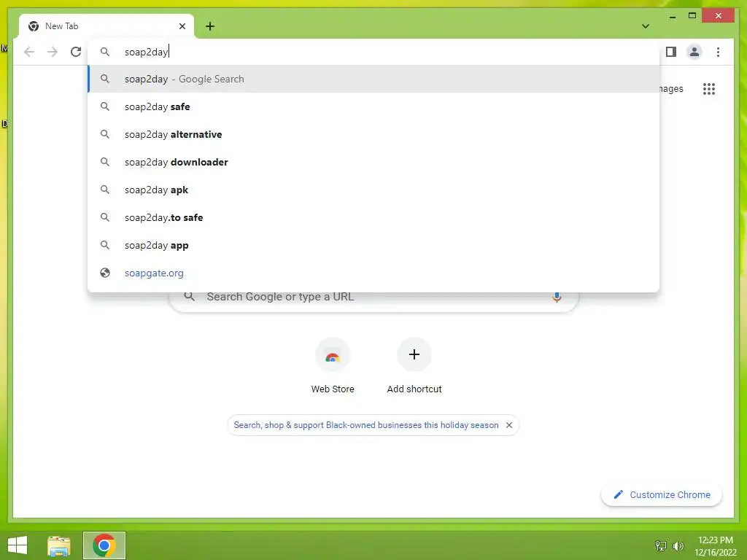The width and height of the screenshot is (747, 560).
Task: Open the volume tray icon
Action: (x=678, y=545)
